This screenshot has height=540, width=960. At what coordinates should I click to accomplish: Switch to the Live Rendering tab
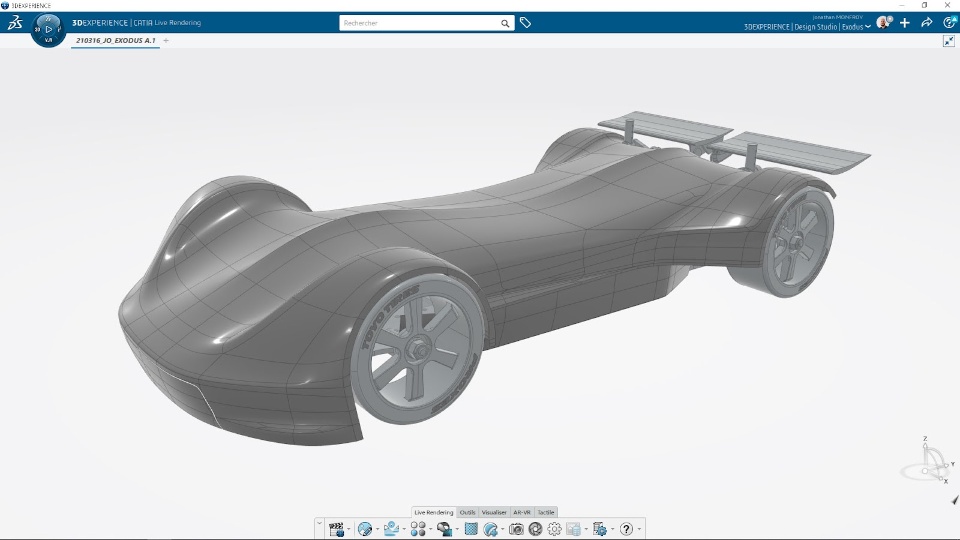tap(433, 512)
